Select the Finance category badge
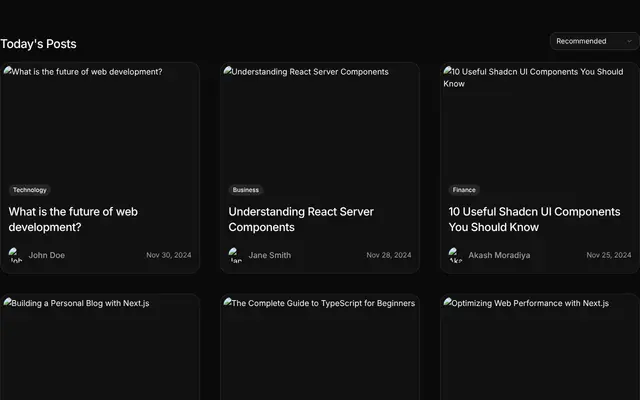Image resolution: width=640 pixels, height=400 pixels. [x=464, y=190]
